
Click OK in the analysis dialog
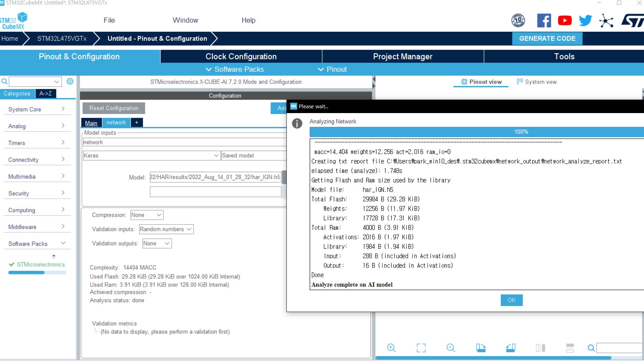511,300
